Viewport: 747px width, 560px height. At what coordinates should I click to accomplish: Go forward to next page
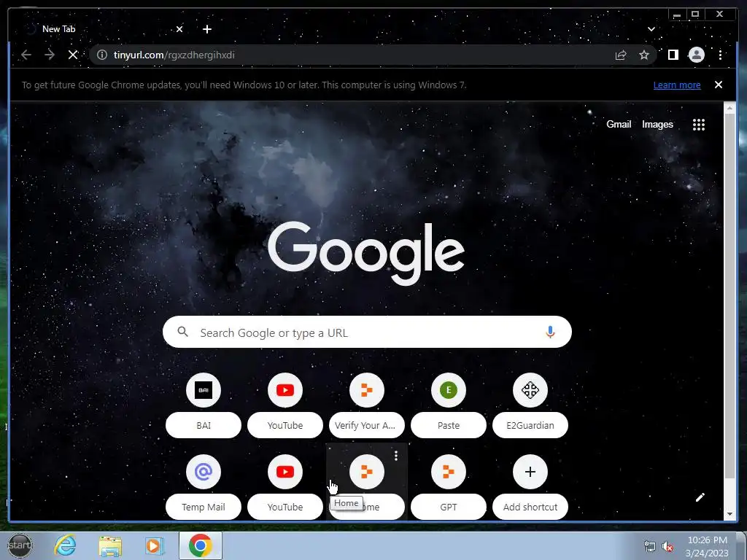[50, 55]
